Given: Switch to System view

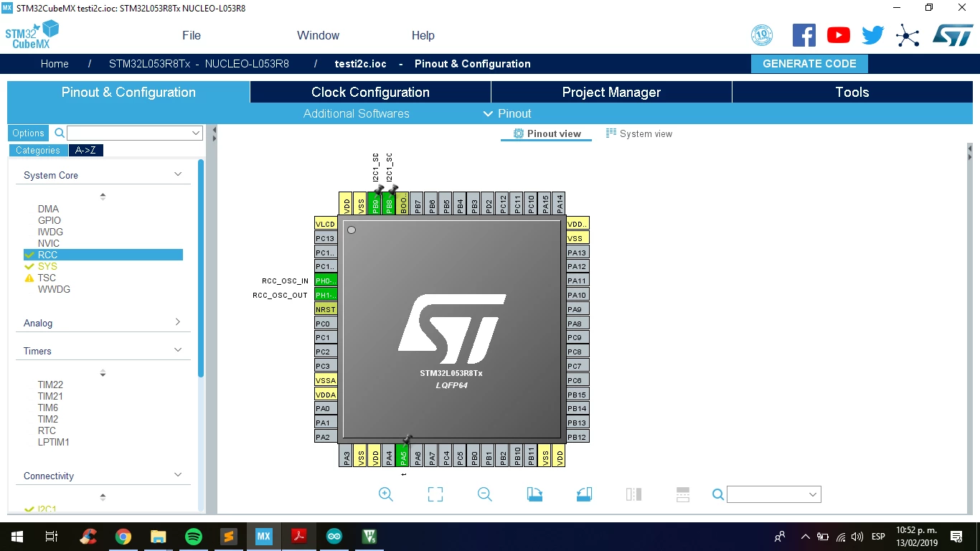Looking at the screenshot, I should (x=639, y=133).
